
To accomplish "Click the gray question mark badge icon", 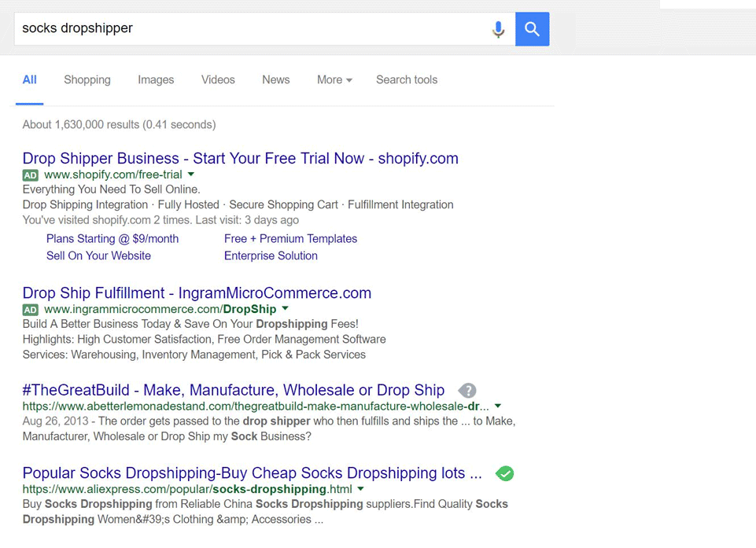I will (467, 391).
